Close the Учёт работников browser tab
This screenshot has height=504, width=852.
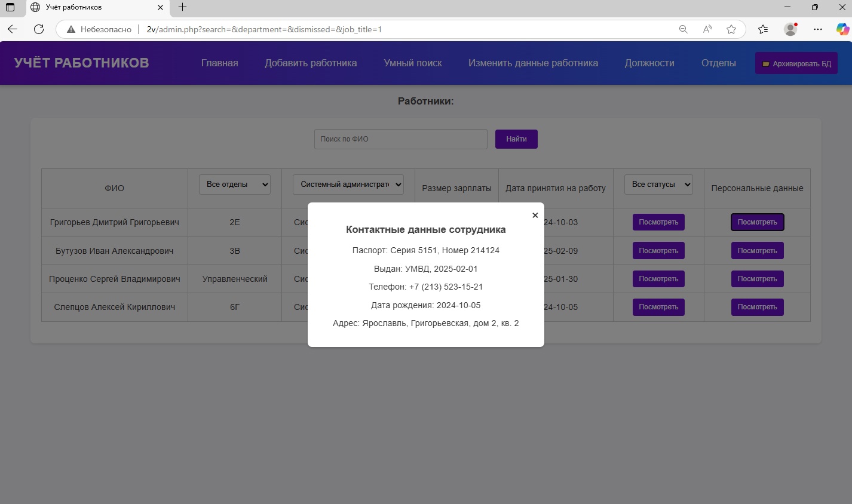[160, 7]
